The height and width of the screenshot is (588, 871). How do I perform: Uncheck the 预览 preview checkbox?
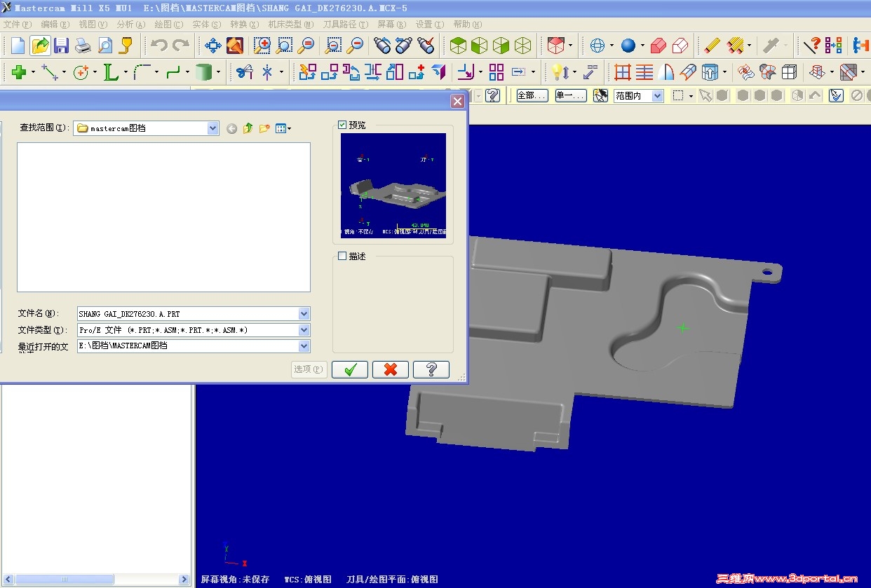pyautogui.click(x=342, y=125)
